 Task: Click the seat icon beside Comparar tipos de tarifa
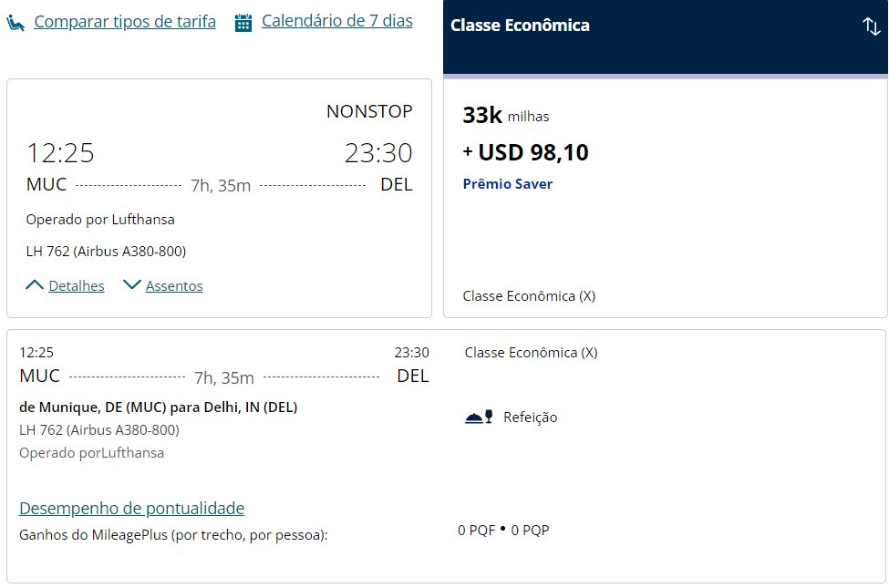16,24
